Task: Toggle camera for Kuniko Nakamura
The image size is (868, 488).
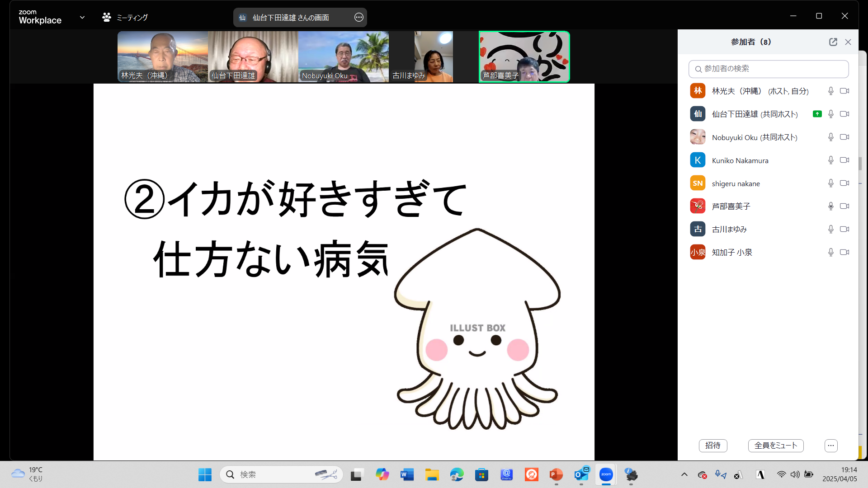Action: pos(844,160)
